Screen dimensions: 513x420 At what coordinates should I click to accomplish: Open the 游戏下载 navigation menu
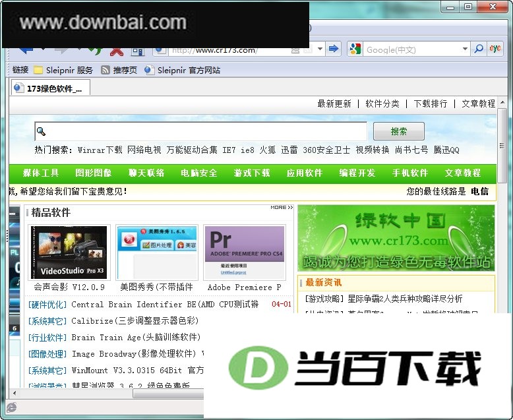coord(252,173)
